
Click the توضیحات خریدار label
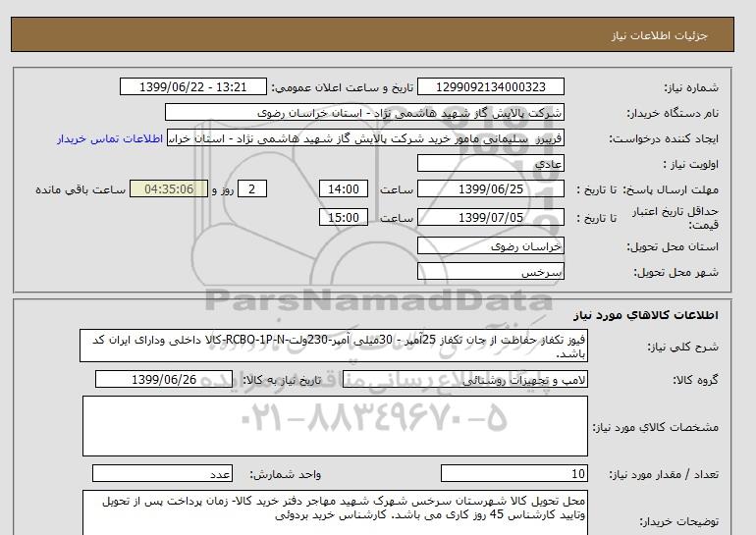click(678, 521)
